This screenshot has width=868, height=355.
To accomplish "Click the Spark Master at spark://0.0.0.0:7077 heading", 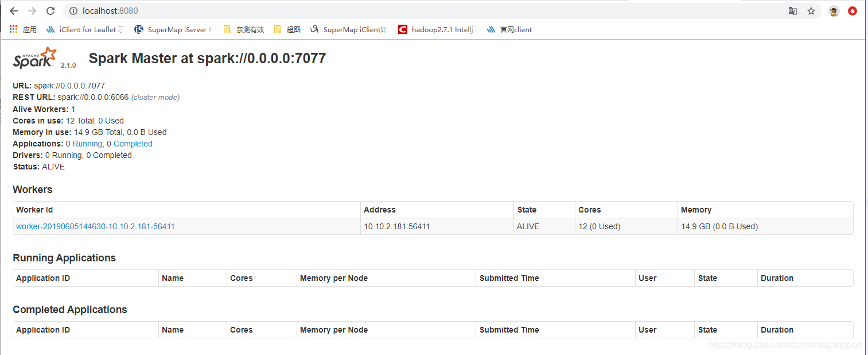I will pyautogui.click(x=207, y=58).
